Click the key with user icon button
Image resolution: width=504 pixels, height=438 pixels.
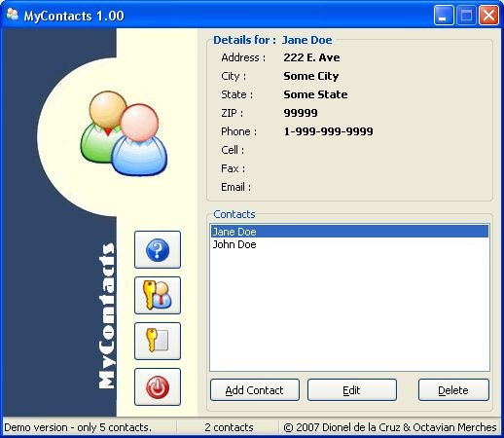[158, 295]
